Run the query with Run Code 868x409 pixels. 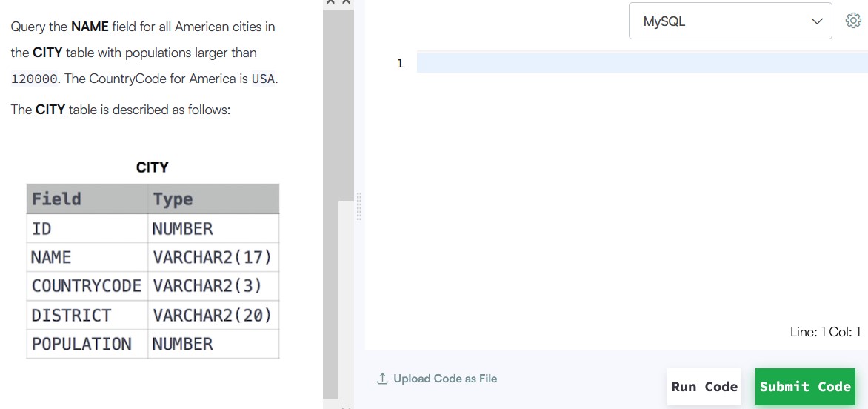coord(704,386)
